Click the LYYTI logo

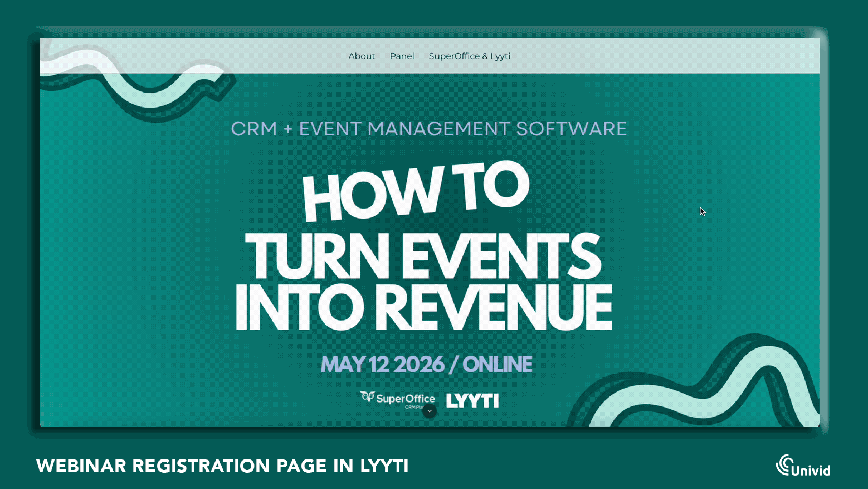(x=472, y=400)
